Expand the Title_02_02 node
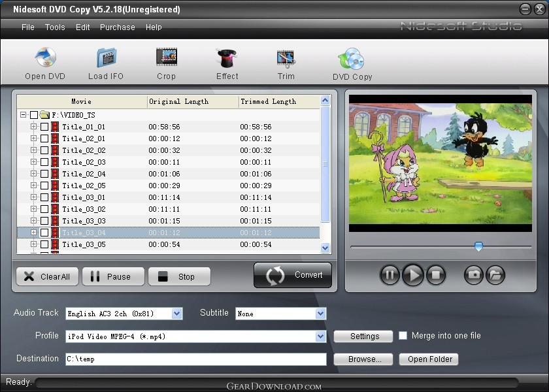549x392 pixels. [x=33, y=150]
